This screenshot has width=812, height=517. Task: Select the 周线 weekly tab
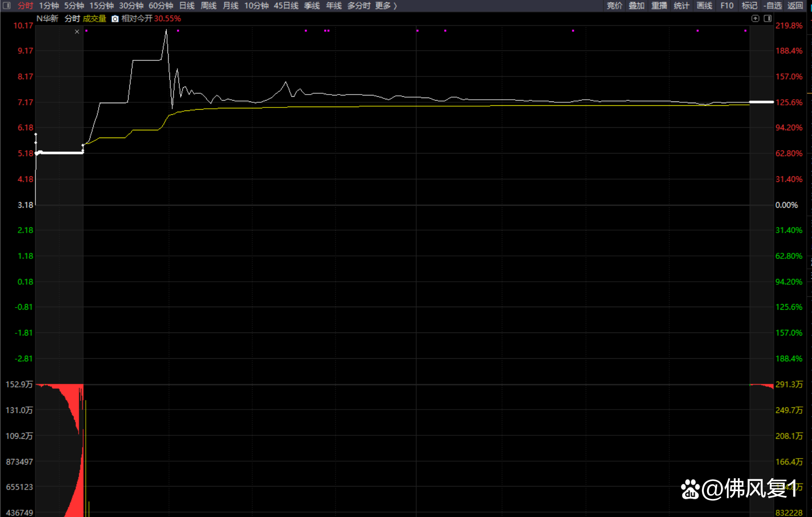pos(209,6)
